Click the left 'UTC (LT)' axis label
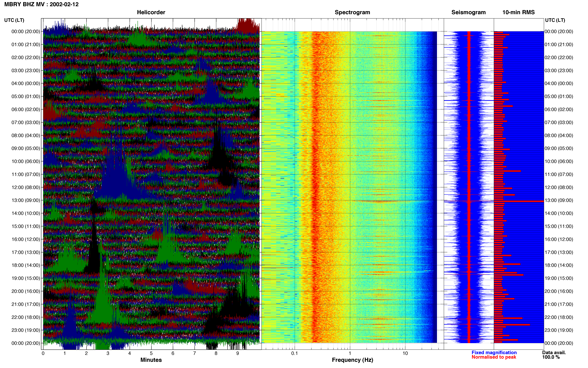The width and height of the screenshot is (588, 368). [x=14, y=20]
